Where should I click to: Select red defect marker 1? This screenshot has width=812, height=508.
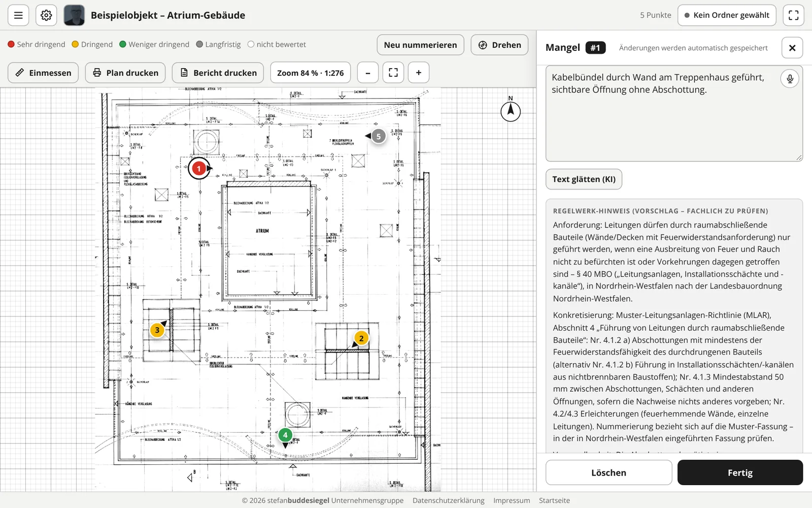point(199,168)
